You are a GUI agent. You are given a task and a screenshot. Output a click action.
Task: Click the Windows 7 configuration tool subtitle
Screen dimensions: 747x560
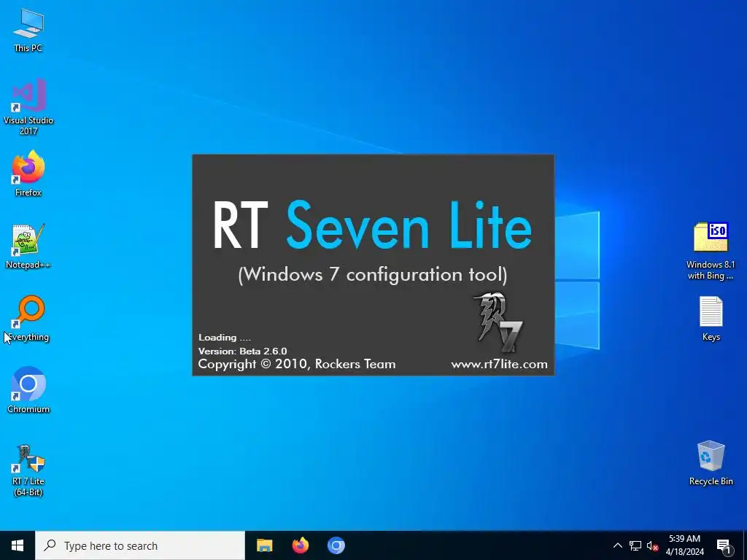pyautogui.click(x=373, y=275)
